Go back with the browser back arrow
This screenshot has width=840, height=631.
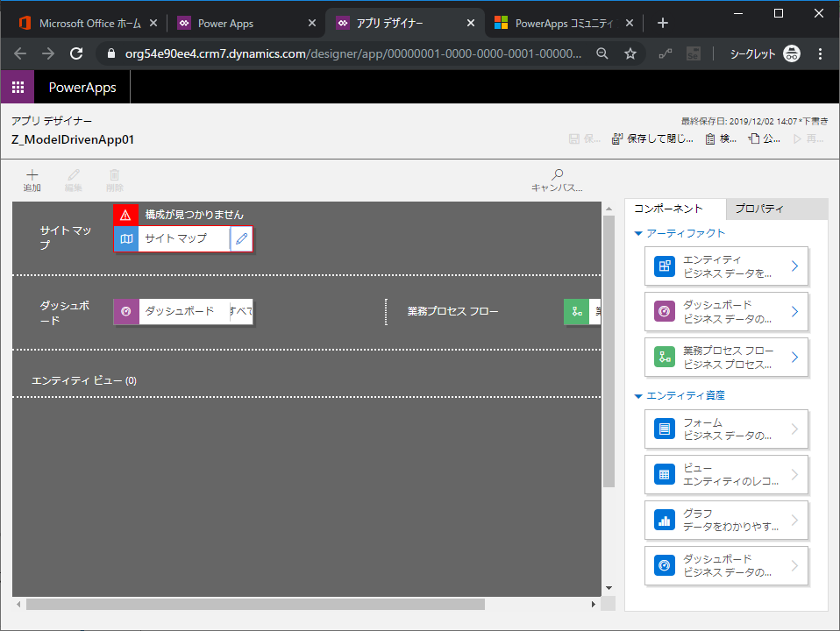click(x=20, y=53)
